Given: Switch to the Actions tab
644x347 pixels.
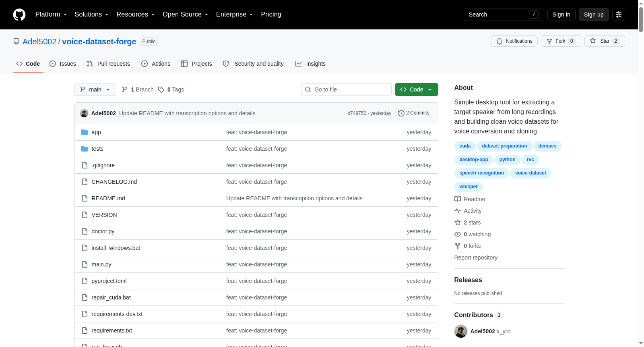Looking at the screenshot, I should [156, 64].
